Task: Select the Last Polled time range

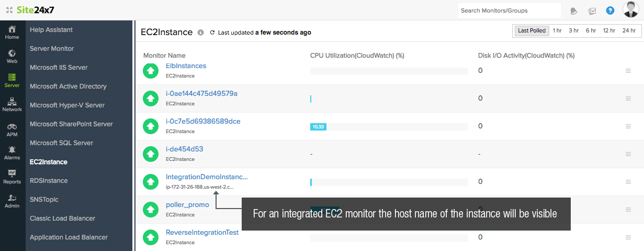Action: pyautogui.click(x=532, y=31)
